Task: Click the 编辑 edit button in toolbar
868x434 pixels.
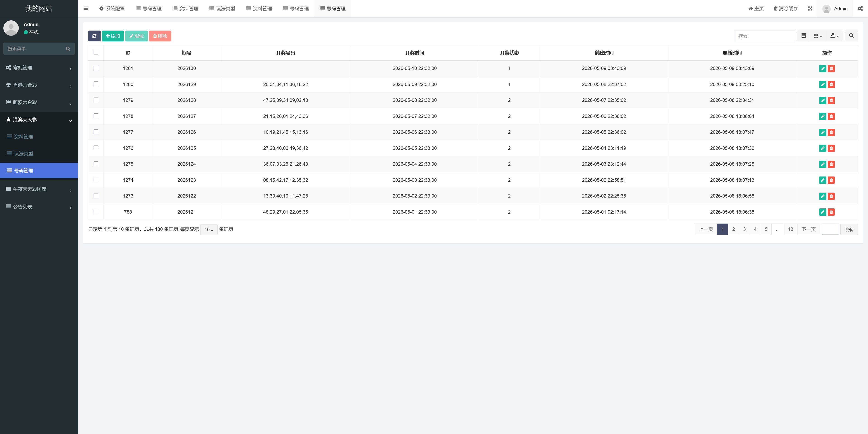Action: tap(137, 36)
